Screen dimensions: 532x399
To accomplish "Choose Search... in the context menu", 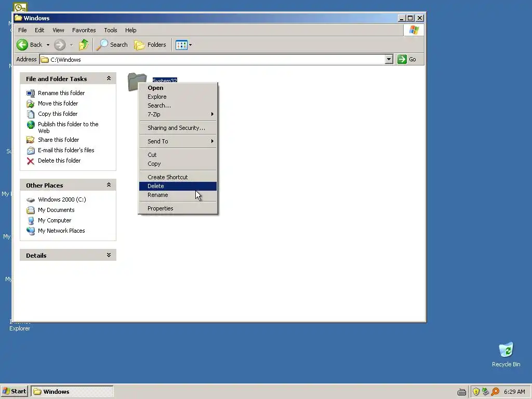I will click(178, 105).
